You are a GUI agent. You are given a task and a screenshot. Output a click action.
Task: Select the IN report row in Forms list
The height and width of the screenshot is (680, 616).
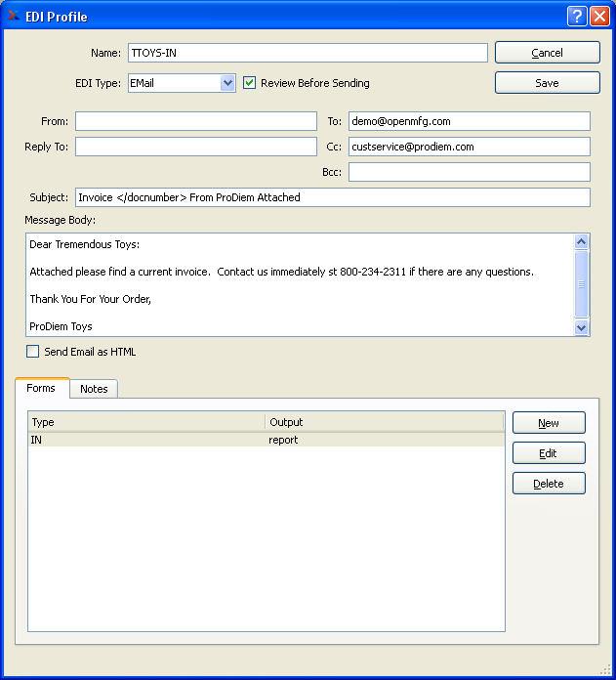267,440
